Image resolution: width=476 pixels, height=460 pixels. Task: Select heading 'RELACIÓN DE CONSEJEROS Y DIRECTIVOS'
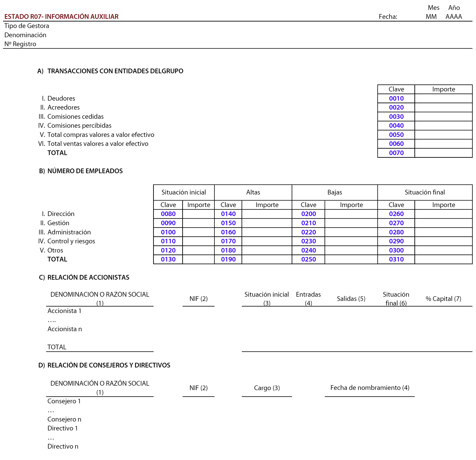109,365
